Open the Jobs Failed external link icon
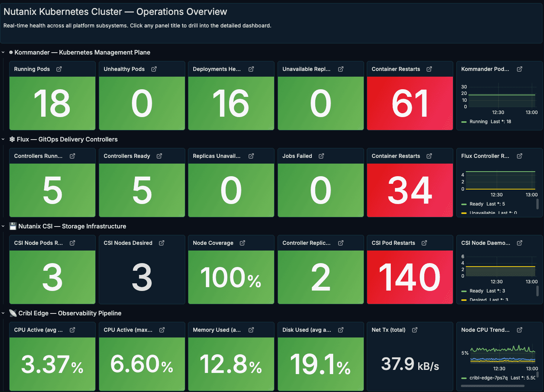The height and width of the screenshot is (392, 544). coord(321,156)
